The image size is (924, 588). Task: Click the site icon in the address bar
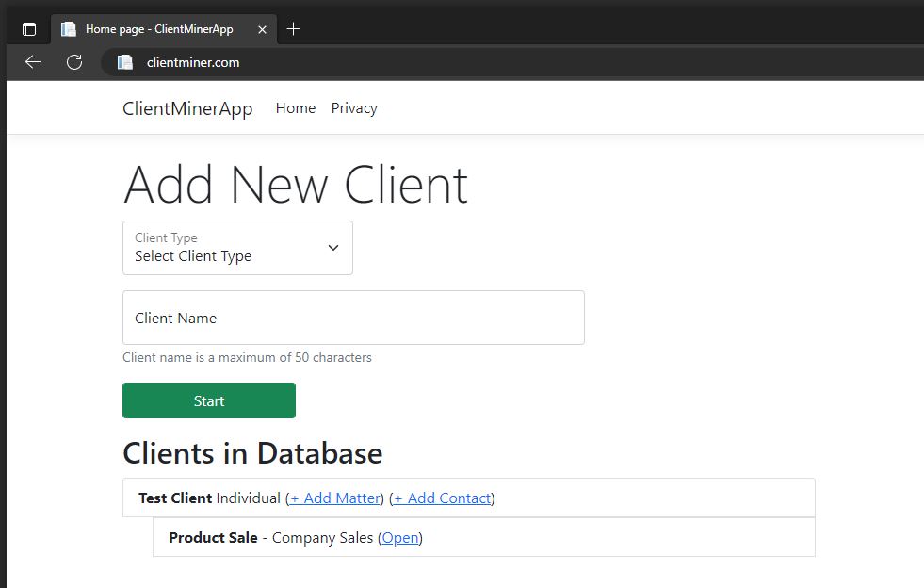tap(125, 62)
